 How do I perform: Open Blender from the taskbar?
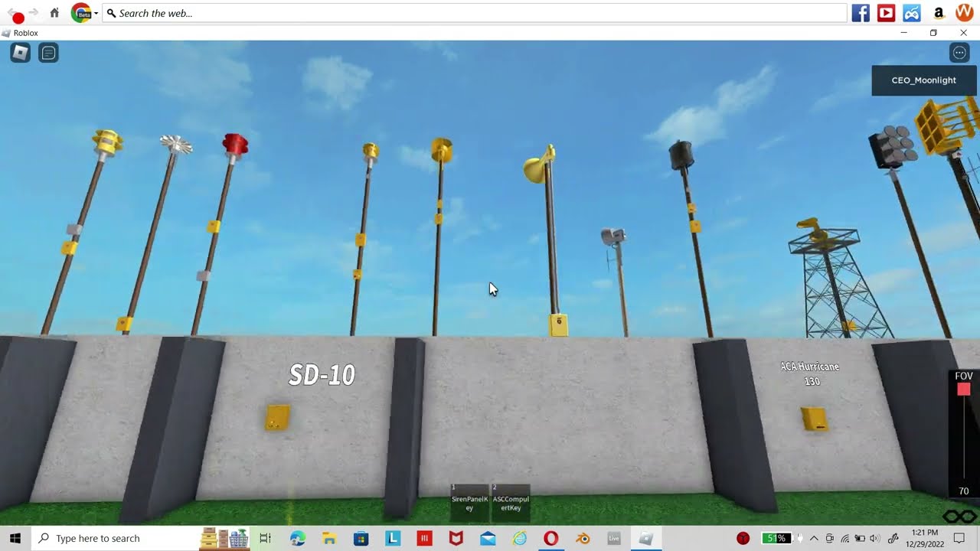[583, 538]
